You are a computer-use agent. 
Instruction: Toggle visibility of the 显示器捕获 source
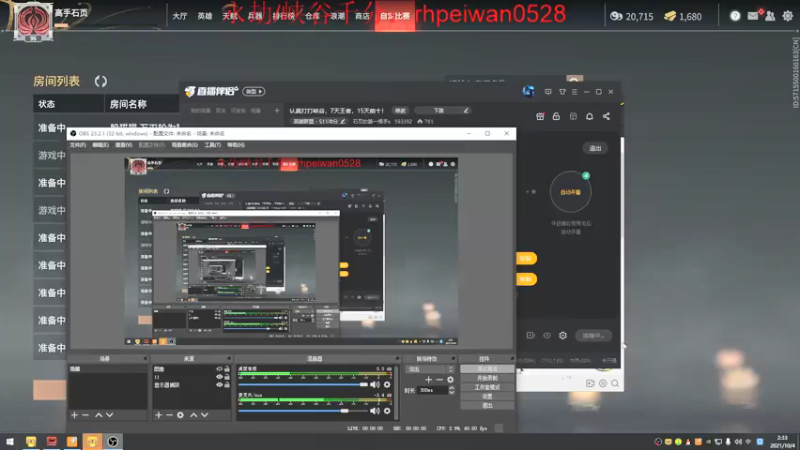pyautogui.click(x=219, y=385)
